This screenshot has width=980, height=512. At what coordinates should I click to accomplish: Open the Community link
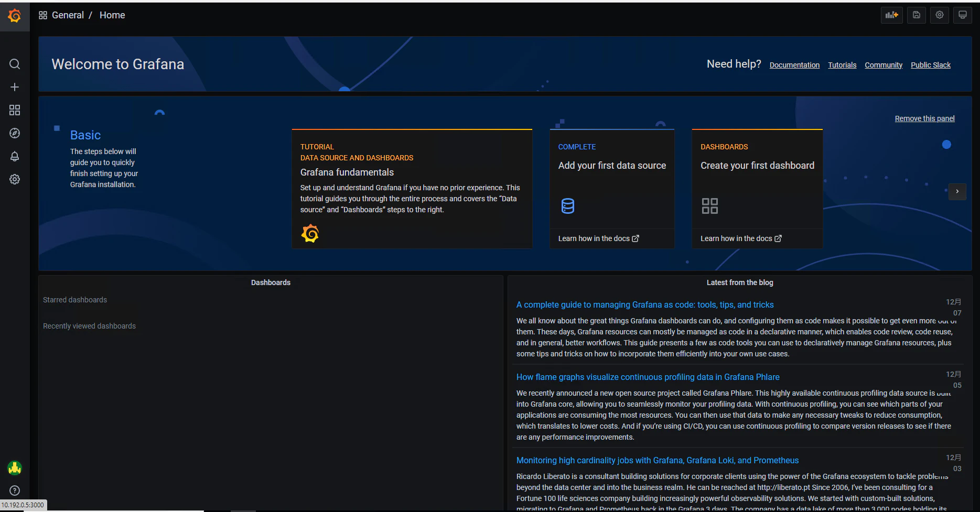click(x=884, y=65)
